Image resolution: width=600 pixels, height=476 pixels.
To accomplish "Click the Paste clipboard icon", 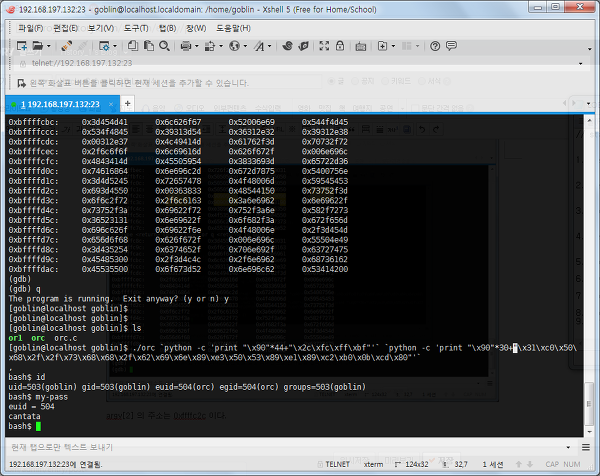I will click(x=148, y=46).
